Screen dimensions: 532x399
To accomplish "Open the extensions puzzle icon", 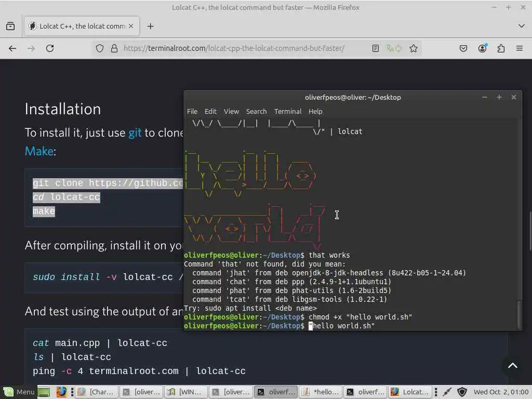I will pos(501,48).
